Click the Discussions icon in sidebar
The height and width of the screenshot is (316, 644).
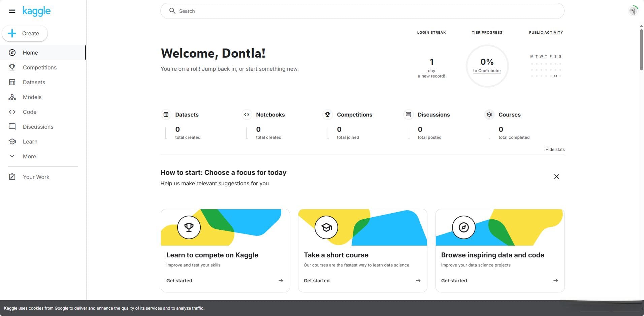(x=12, y=127)
